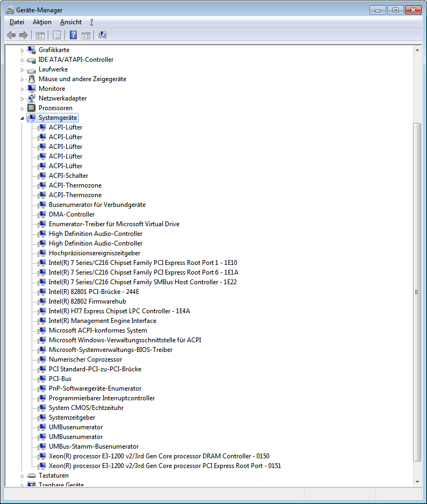
Task: Select the mouse icon for Mäuse und andere Zeigegeräte
Action: [x=32, y=79]
